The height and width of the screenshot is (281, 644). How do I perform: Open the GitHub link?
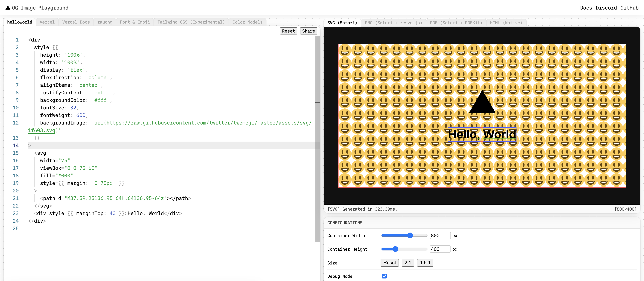[x=629, y=8]
